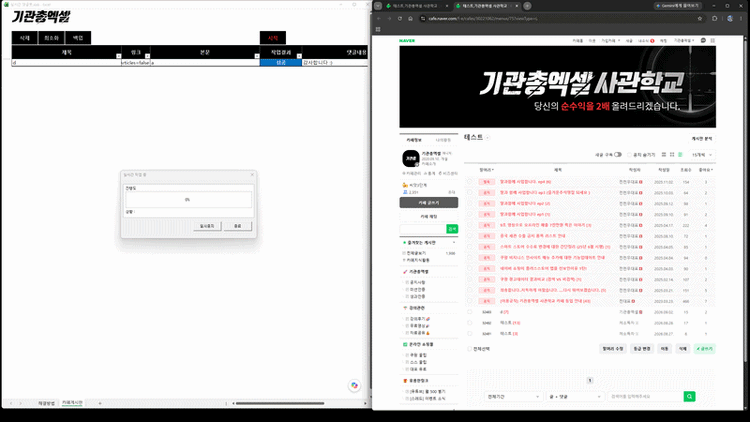Switch to the 나의활동 tab

pos(443,140)
